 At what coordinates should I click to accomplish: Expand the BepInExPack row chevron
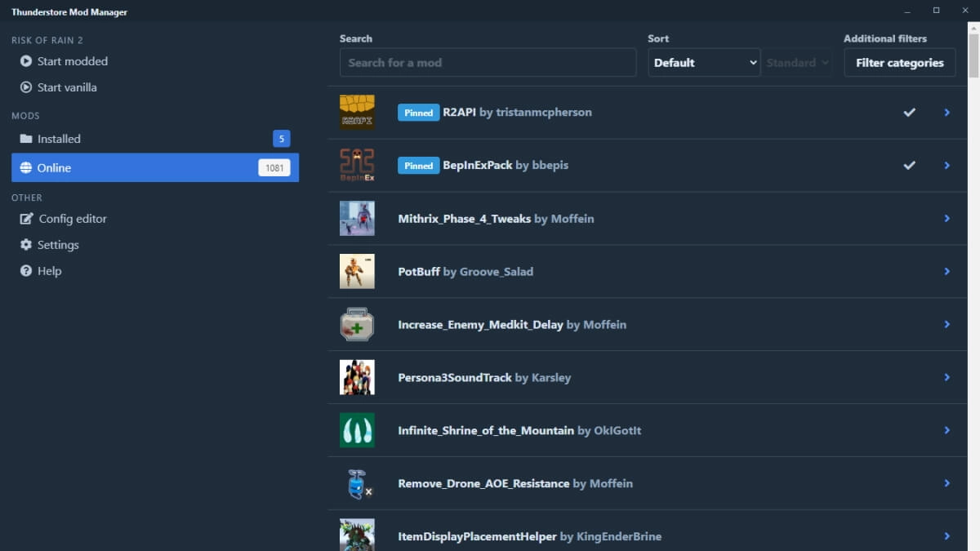pos(947,165)
